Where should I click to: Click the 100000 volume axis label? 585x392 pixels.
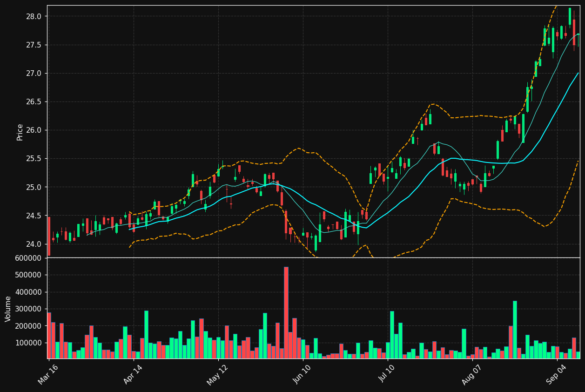[x=28, y=343]
